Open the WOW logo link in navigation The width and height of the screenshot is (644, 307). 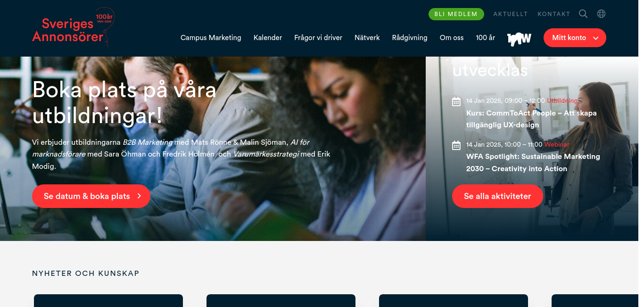(x=519, y=38)
